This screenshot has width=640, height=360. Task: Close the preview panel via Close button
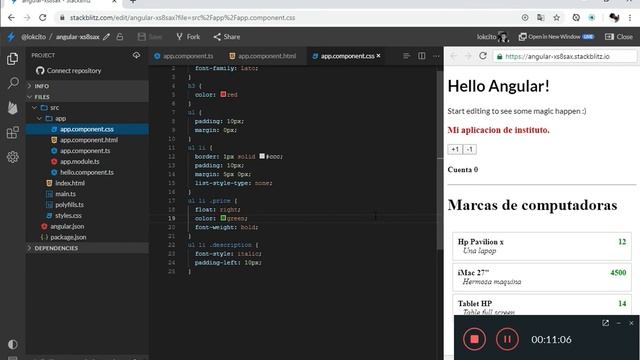(x=619, y=37)
